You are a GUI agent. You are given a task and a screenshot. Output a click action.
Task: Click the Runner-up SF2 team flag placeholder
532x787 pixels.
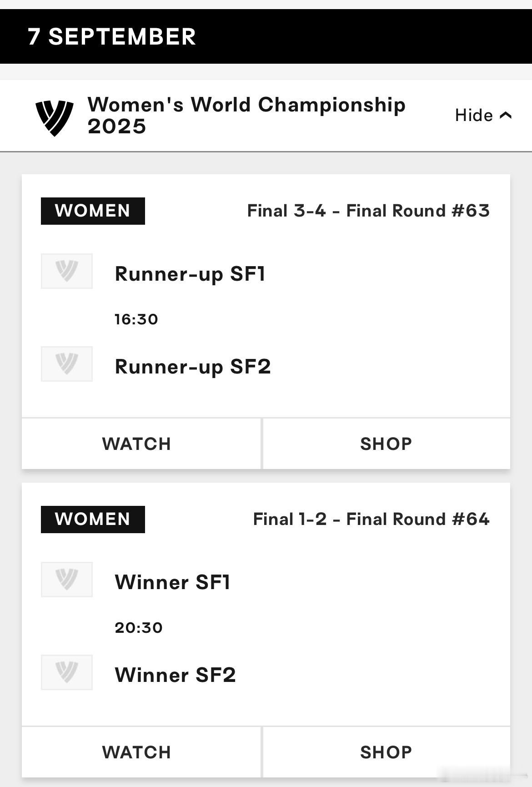(x=67, y=364)
